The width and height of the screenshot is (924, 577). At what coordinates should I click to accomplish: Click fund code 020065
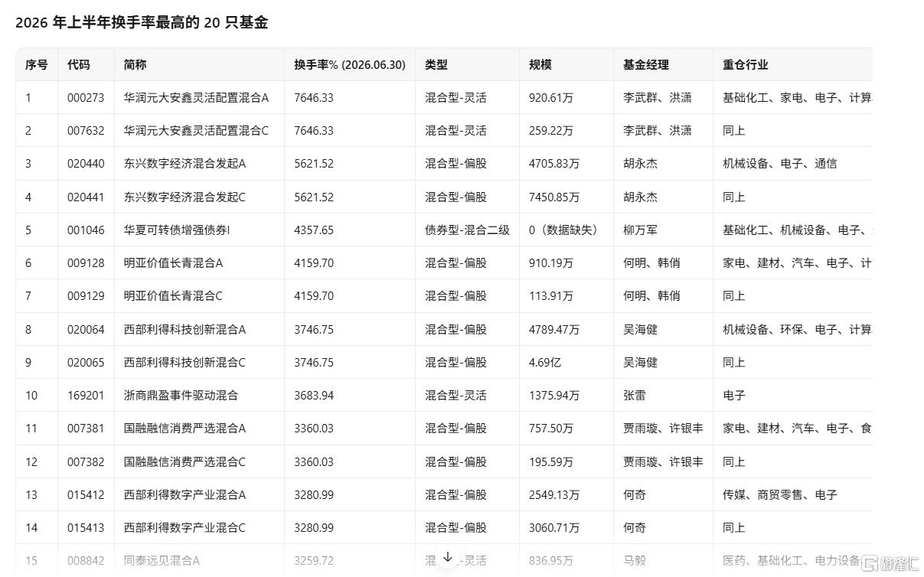(86, 363)
